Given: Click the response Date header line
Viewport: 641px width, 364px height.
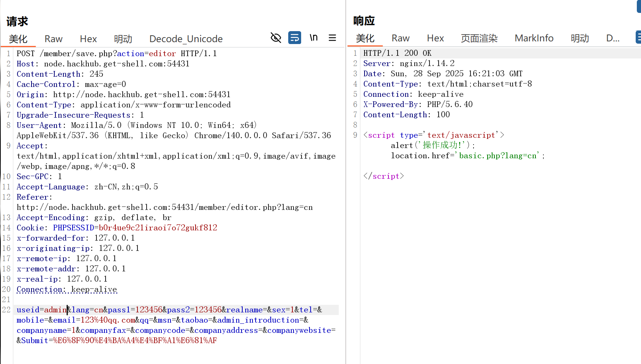Looking at the screenshot, I should point(443,74).
